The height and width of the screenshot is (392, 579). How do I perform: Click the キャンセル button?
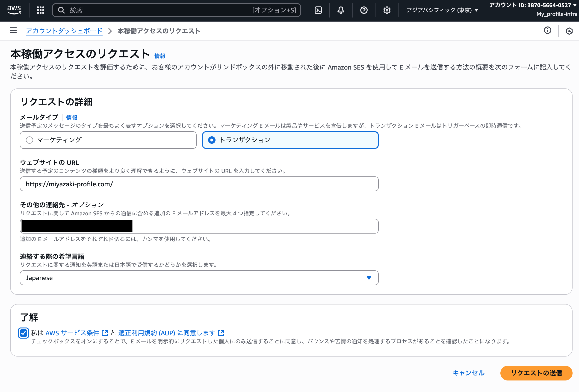468,373
